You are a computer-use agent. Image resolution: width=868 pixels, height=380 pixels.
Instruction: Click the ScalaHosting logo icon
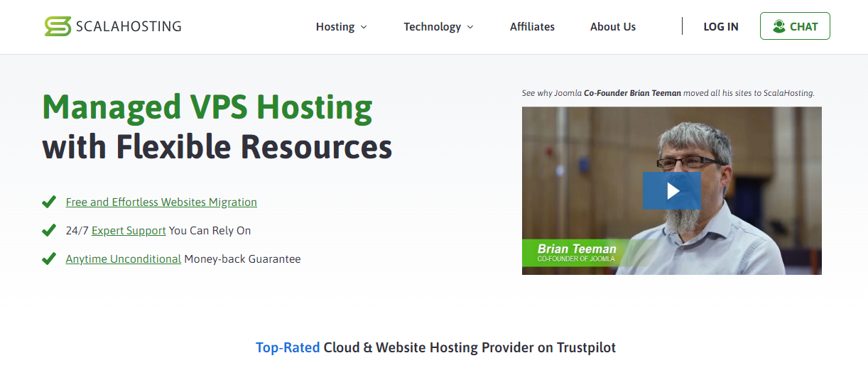pyautogui.click(x=58, y=26)
